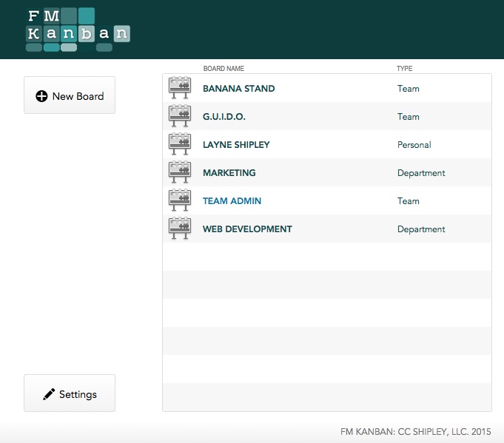Screen dimensions: 504x443
Task: Click the board icon beside LAYNE SHIPLEY
Action: [180, 144]
